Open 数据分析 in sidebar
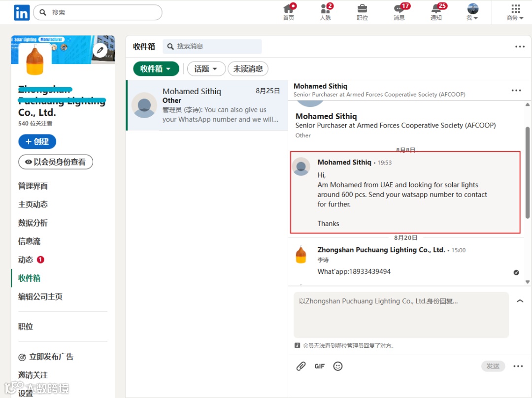Viewport: 532px width, 398px height. 33,223
